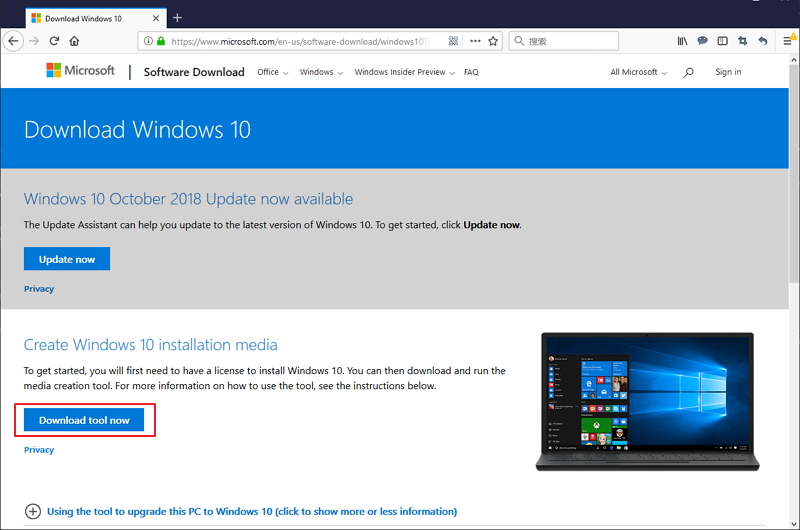This screenshot has height=530, width=800.
Task: Expand the circled plus icon for upgrade instructions
Action: tap(33, 511)
